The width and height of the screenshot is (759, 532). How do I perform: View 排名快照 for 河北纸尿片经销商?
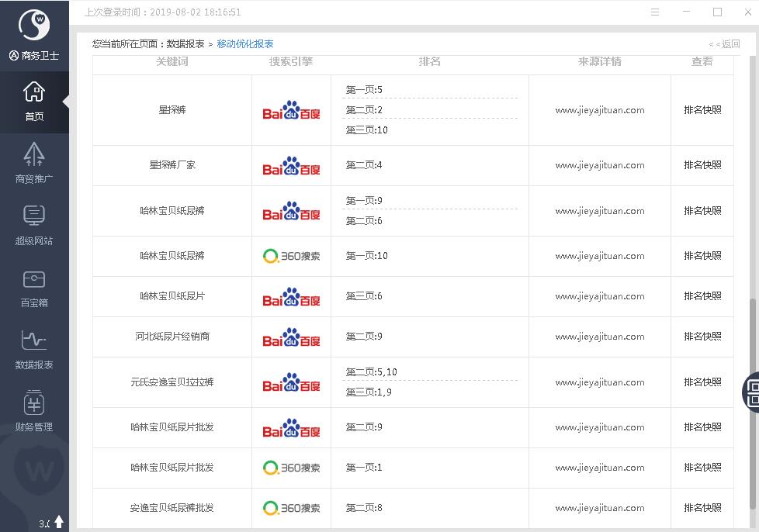(702, 337)
